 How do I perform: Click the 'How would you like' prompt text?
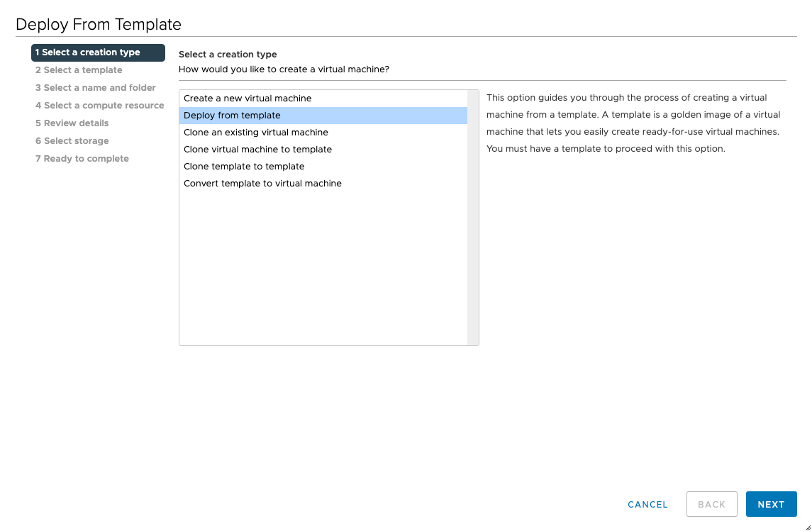(284, 69)
